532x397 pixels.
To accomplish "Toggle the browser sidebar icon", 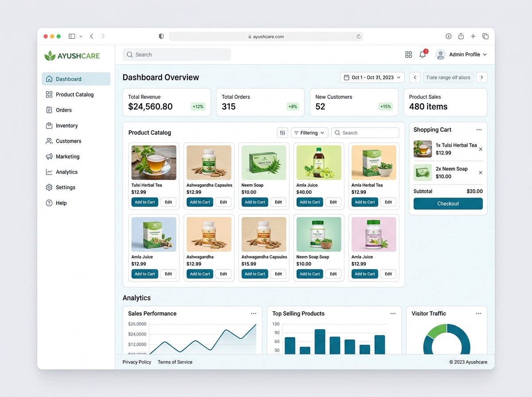I will pyautogui.click(x=72, y=36).
